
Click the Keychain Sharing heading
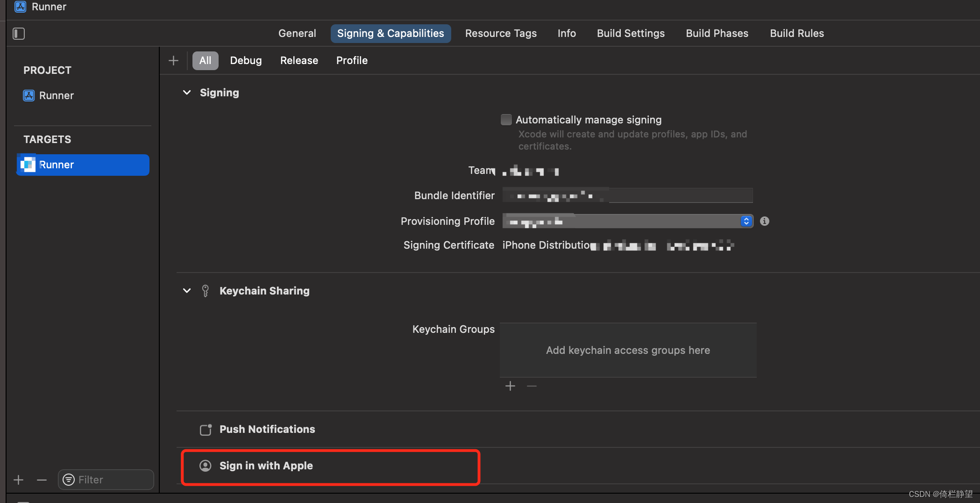point(264,291)
